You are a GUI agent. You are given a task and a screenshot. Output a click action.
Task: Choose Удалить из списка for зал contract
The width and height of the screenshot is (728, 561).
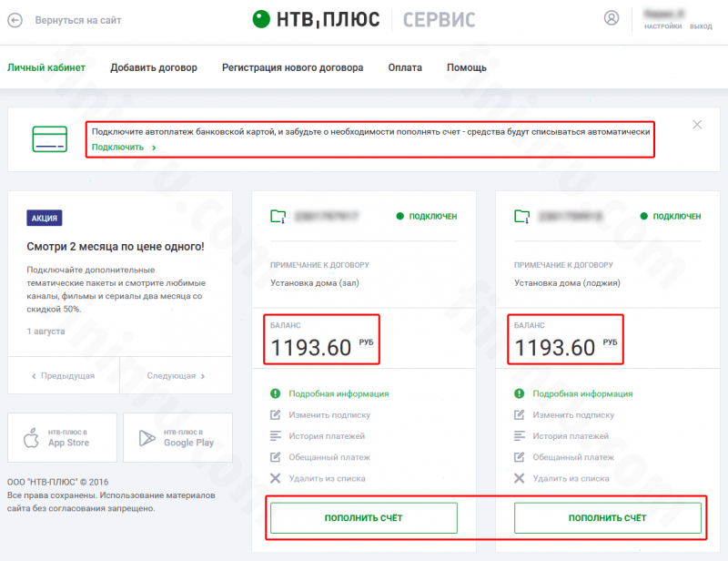(x=327, y=478)
